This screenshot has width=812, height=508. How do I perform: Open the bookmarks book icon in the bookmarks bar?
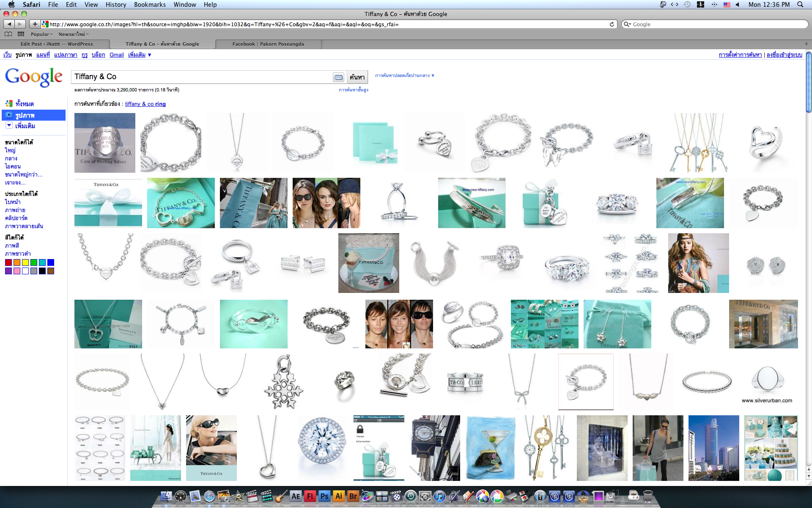[8, 34]
